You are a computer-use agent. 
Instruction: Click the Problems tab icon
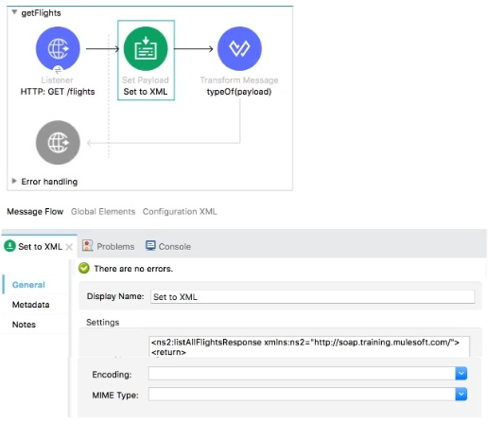[87, 246]
